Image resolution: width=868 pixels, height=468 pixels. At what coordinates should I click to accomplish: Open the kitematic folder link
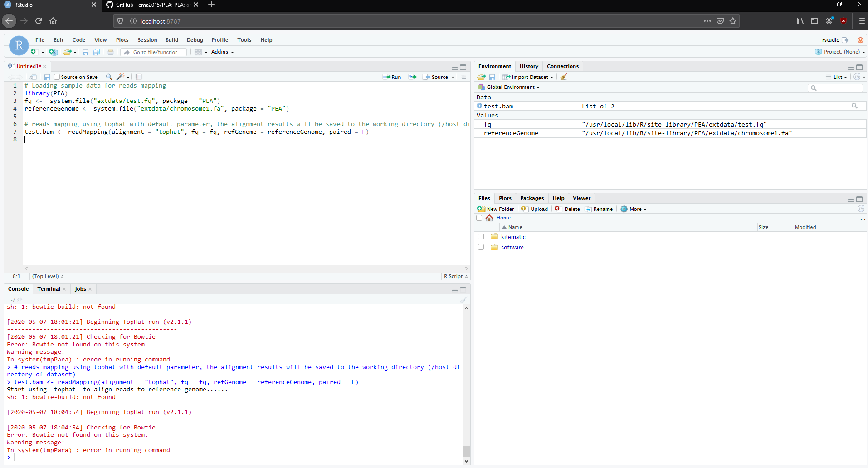pos(513,237)
